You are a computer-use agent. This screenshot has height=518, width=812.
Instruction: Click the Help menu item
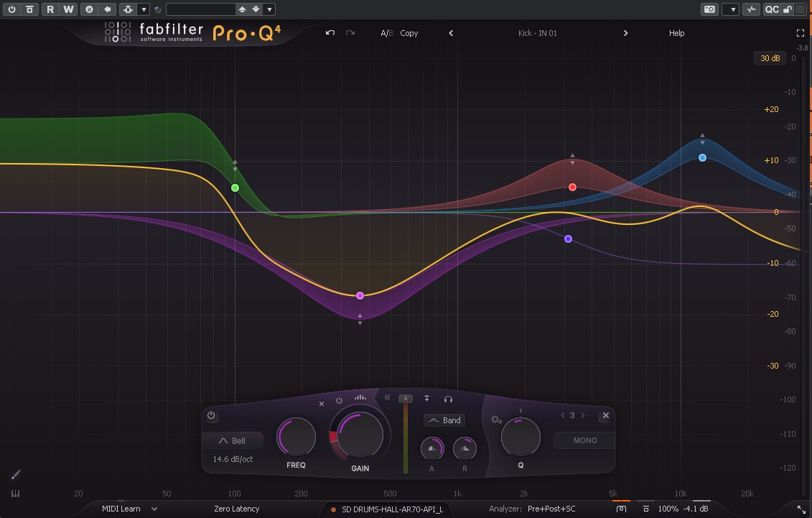pos(676,33)
